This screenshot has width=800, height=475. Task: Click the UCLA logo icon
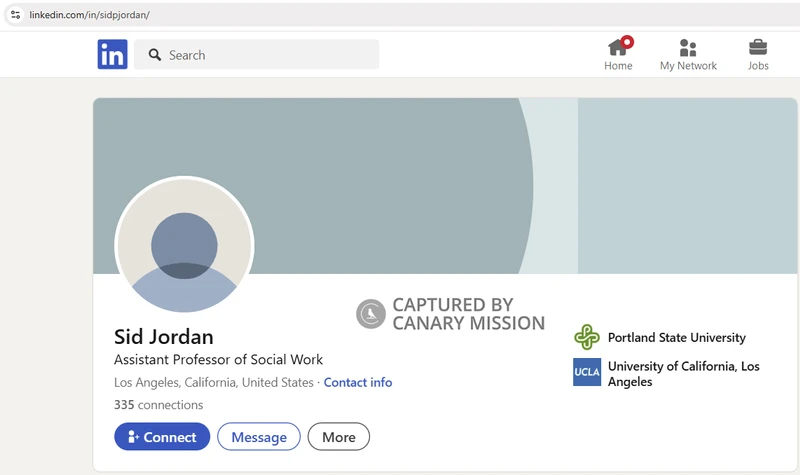pyautogui.click(x=587, y=372)
